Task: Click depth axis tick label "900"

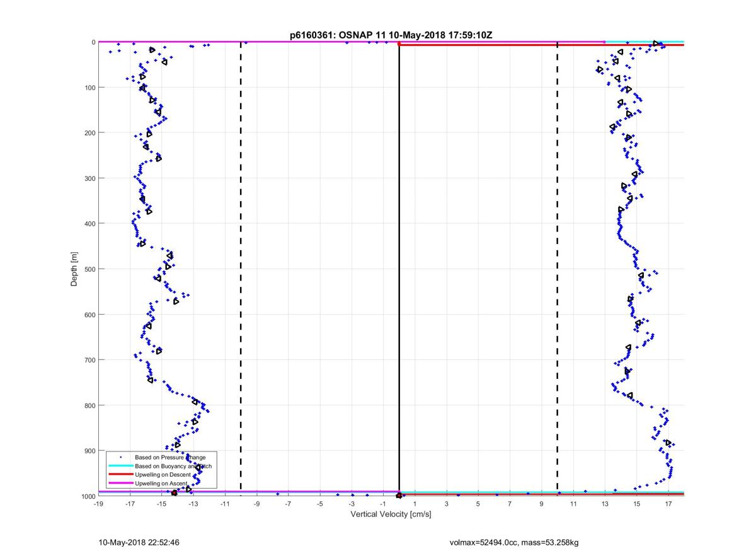Action: [x=89, y=451]
